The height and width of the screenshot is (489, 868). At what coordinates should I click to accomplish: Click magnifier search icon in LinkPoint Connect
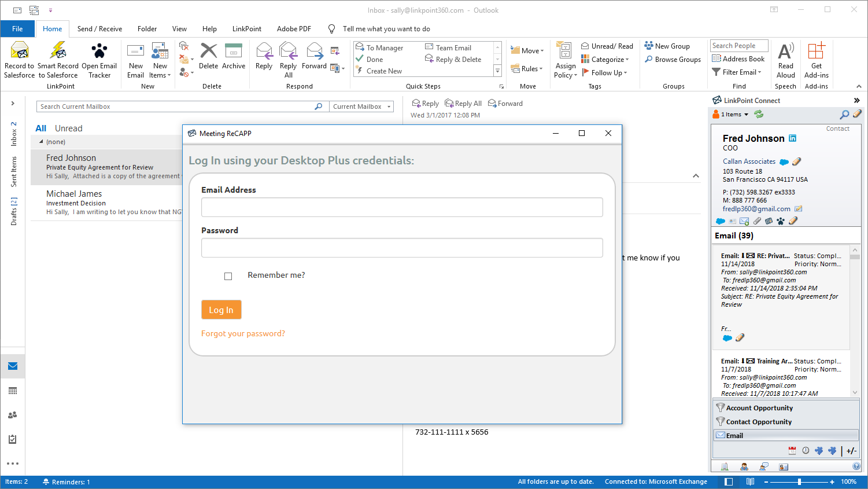tap(844, 115)
